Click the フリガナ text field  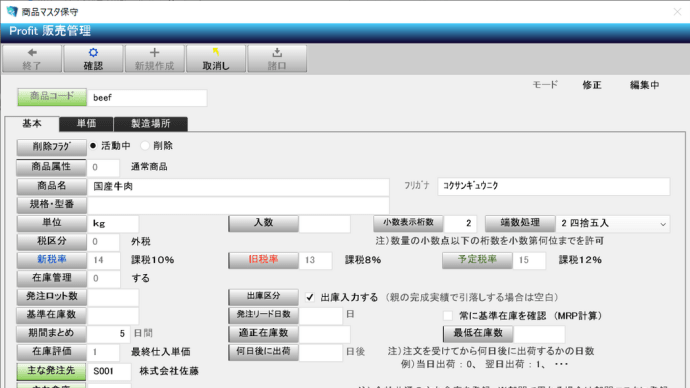(x=554, y=186)
